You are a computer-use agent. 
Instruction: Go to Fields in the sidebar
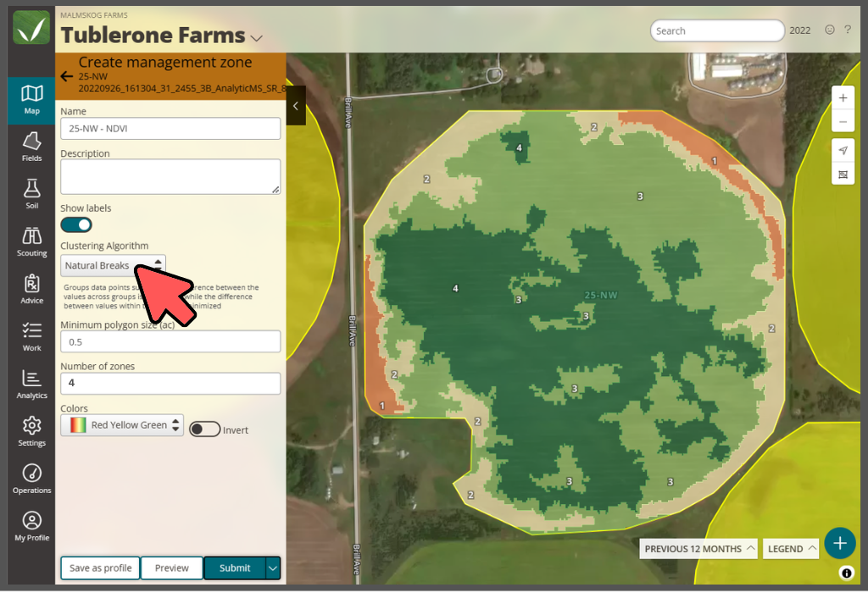click(31, 147)
